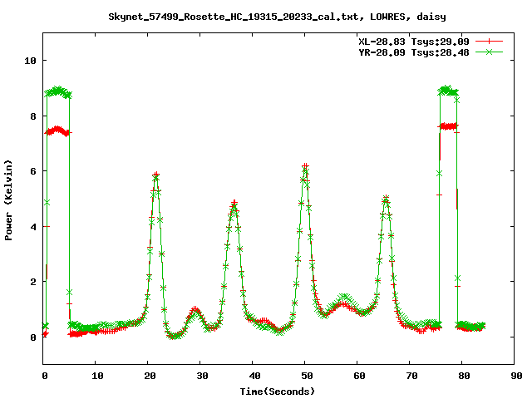Viewport: 532px width, 399px height.
Task: Click the Time(Seconds) x-axis label
Action: click(x=278, y=392)
